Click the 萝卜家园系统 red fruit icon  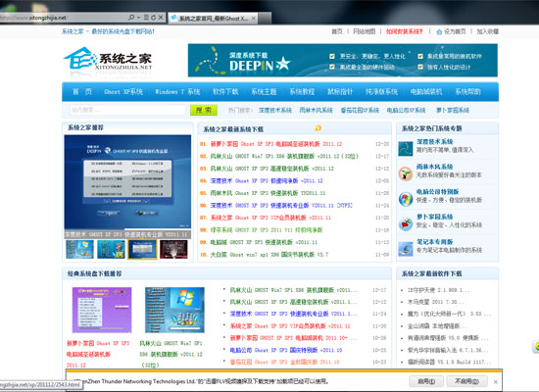[406, 223]
